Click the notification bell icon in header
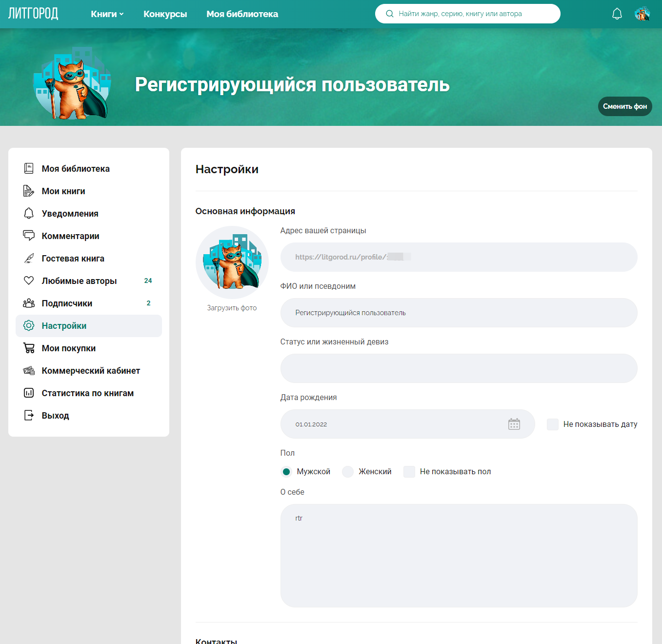The image size is (662, 644). [x=617, y=14]
